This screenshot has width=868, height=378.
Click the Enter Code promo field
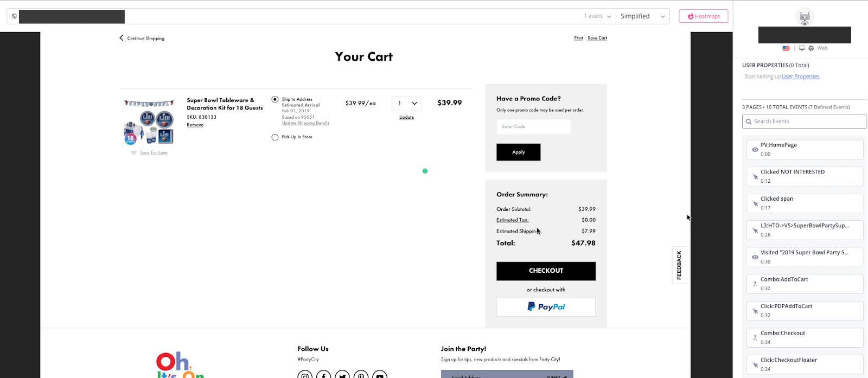coord(534,126)
